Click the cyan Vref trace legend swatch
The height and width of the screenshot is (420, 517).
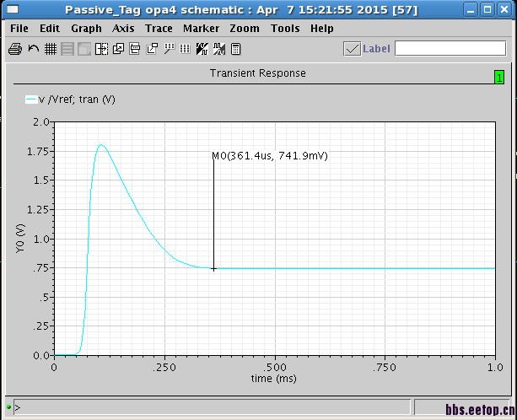(x=31, y=100)
